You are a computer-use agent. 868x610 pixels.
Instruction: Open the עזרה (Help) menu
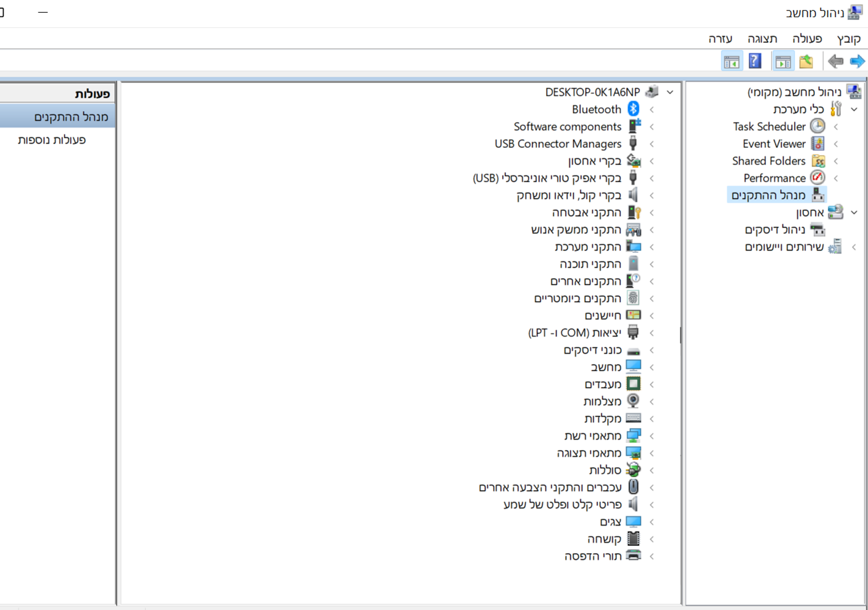coord(720,38)
